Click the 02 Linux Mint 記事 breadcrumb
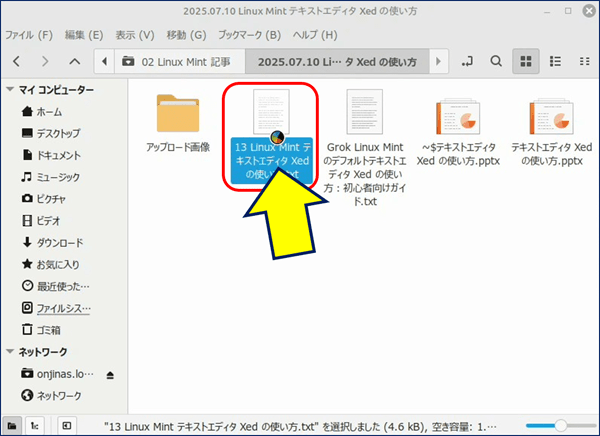 (x=180, y=61)
